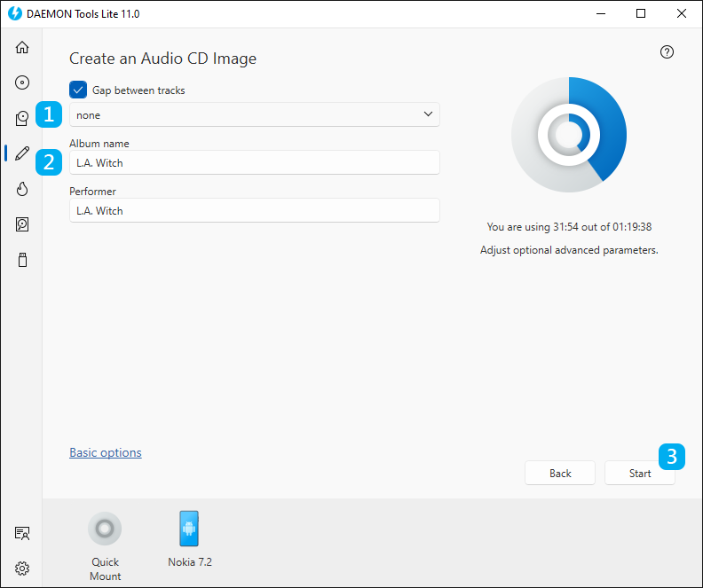Click the Start button
Viewport: 703px width, 588px height.
pyautogui.click(x=640, y=473)
